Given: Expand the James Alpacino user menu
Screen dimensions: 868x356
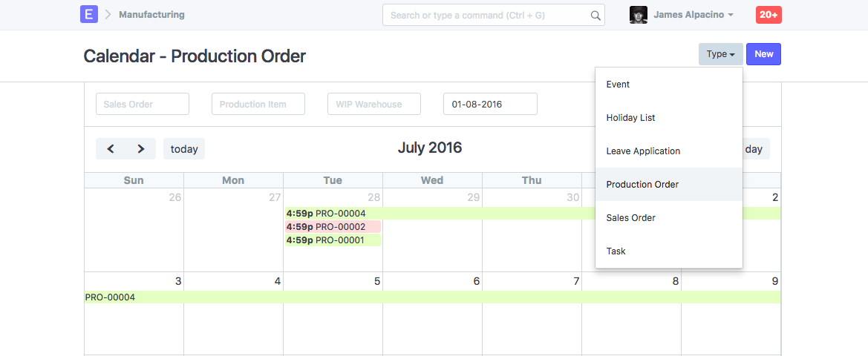Looking at the screenshot, I should point(694,15).
